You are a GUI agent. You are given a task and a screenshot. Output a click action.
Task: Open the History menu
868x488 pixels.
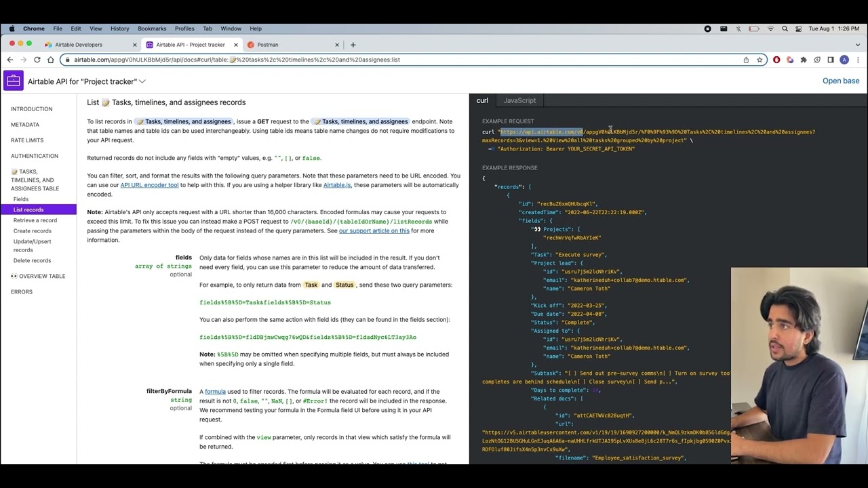pos(119,28)
